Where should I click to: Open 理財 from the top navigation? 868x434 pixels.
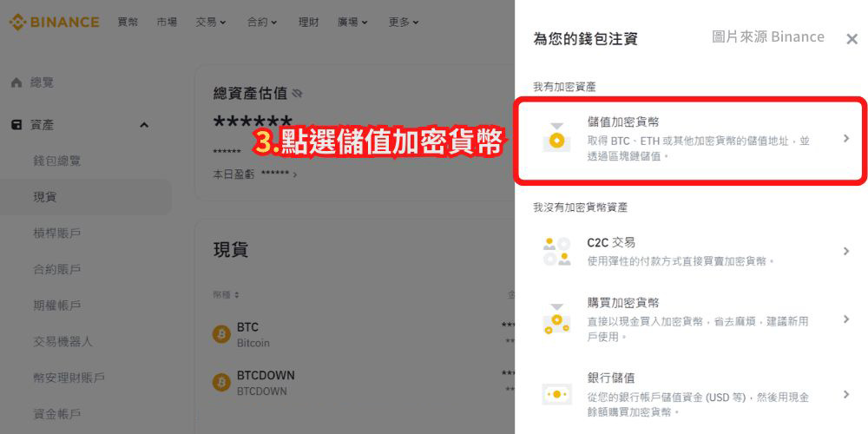pos(308,23)
